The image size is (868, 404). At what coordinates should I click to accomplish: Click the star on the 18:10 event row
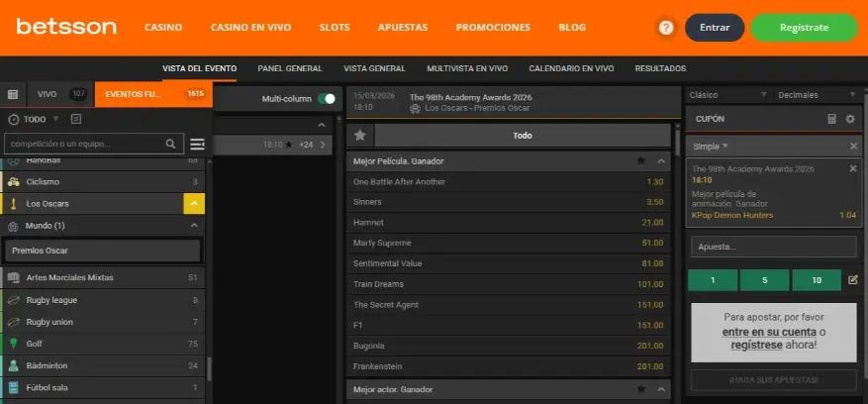pos(288,145)
